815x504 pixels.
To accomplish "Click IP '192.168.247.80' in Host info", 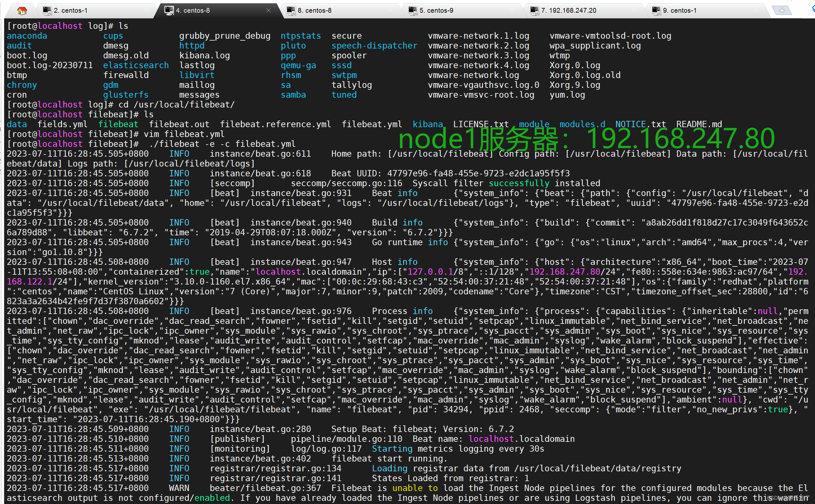I will (565, 272).
